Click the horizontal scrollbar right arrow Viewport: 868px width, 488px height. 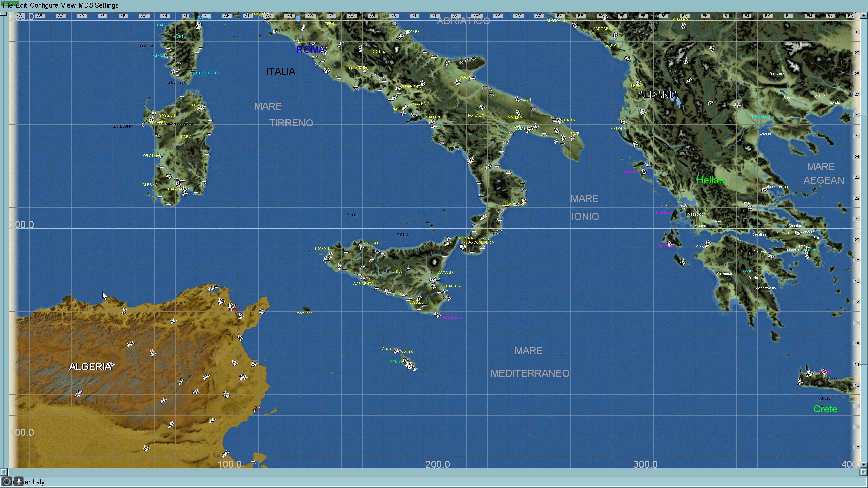(x=863, y=472)
